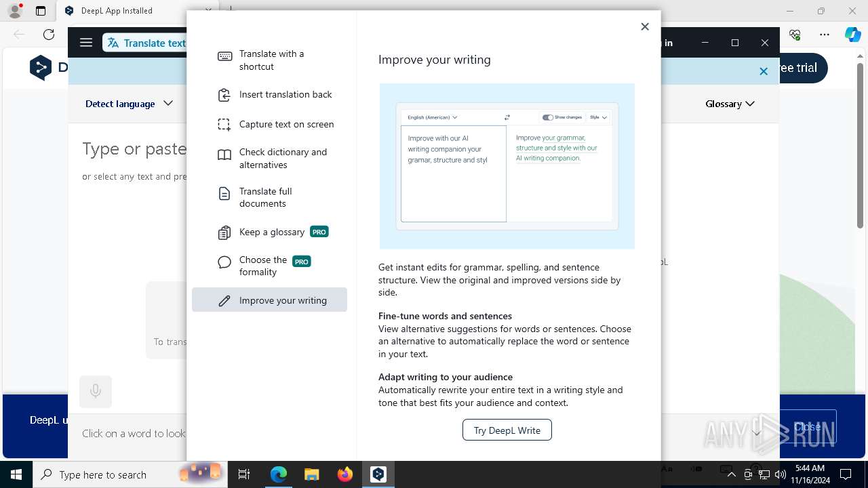Image resolution: width=868 pixels, height=488 pixels.
Task: Select Insert translation back item
Action: point(269,95)
